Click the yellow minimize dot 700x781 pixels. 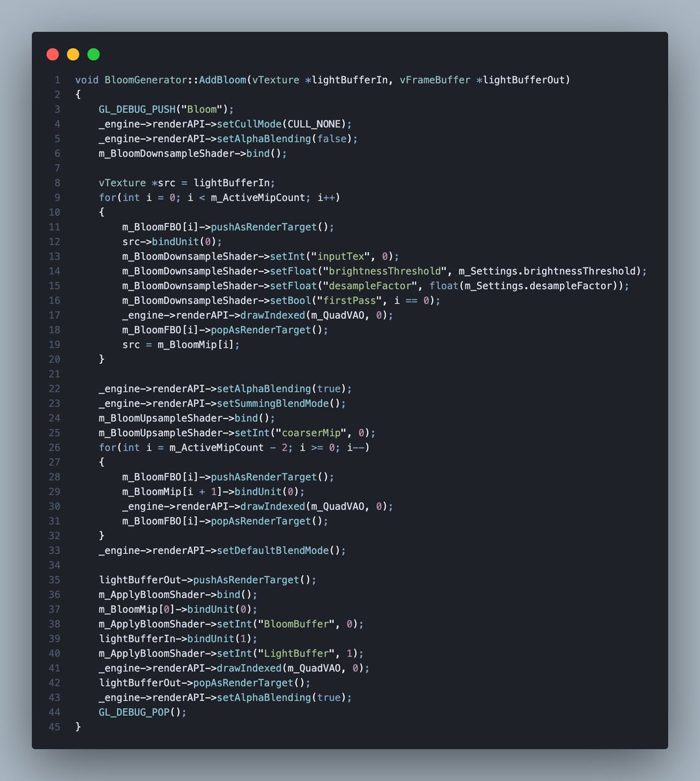pyautogui.click(x=73, y=55)
